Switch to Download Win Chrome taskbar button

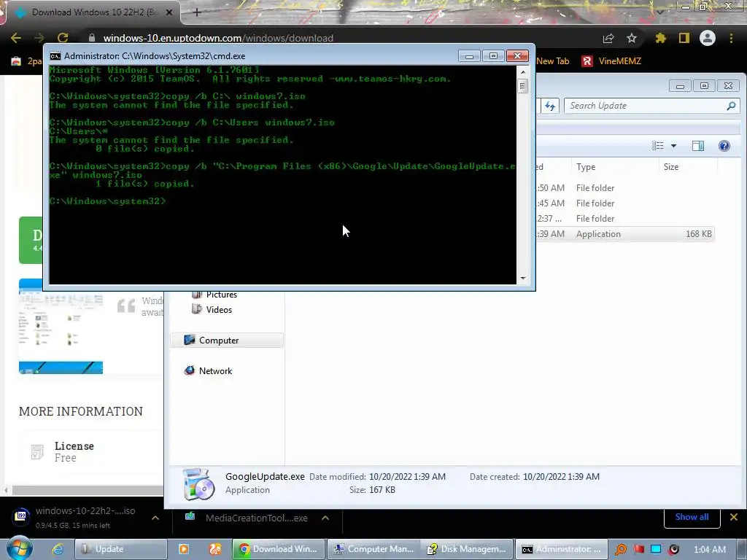tap(278, 549)
